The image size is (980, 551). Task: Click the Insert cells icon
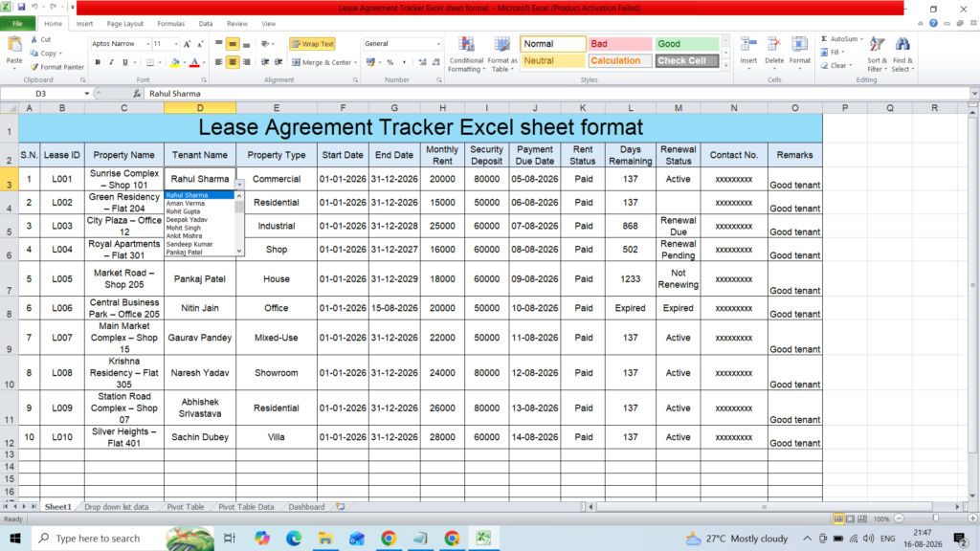(x=748, y=45)
